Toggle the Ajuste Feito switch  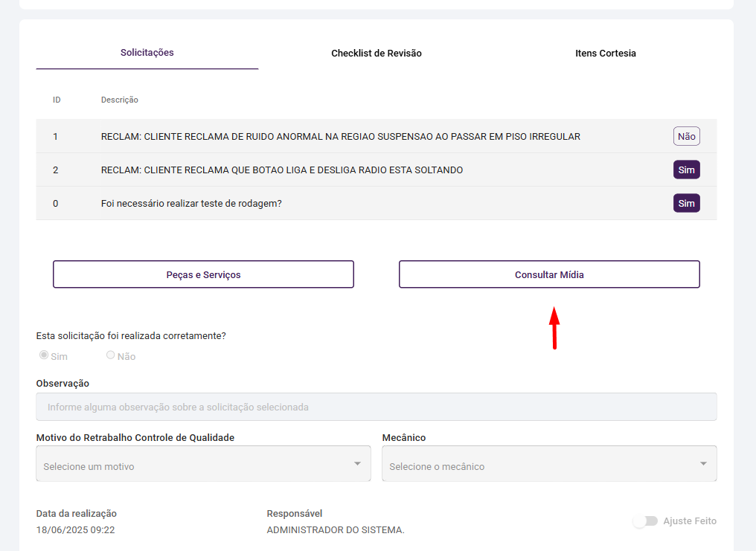point(645,521)
